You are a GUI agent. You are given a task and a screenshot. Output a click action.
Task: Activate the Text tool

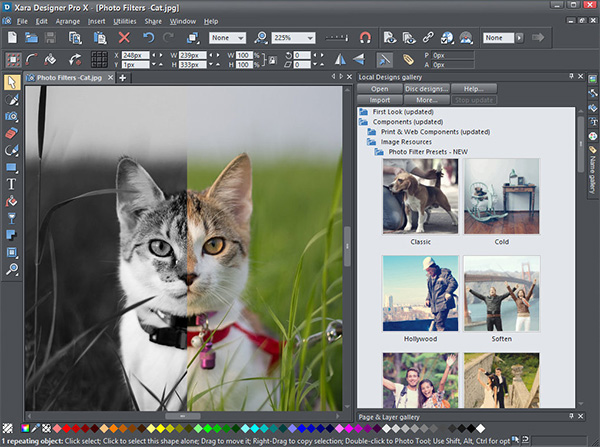tap(12, 184)
